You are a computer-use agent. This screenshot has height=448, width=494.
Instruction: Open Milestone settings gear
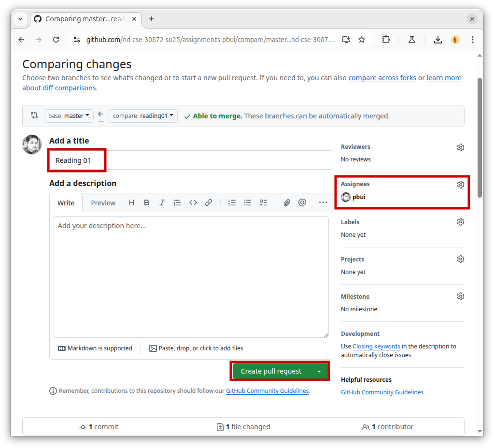pos(461,296)
